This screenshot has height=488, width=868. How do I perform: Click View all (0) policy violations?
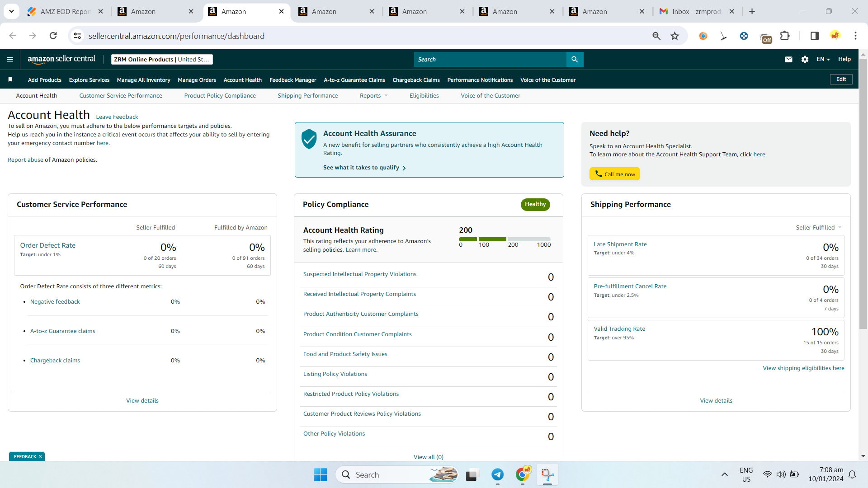pos(428,457)
